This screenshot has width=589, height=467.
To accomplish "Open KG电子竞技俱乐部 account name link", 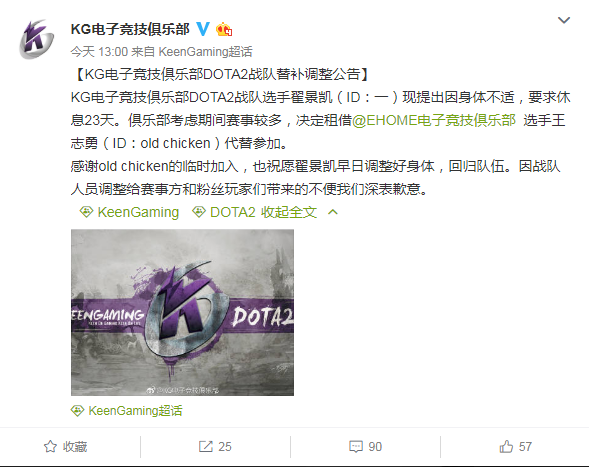I will (130, 29).
